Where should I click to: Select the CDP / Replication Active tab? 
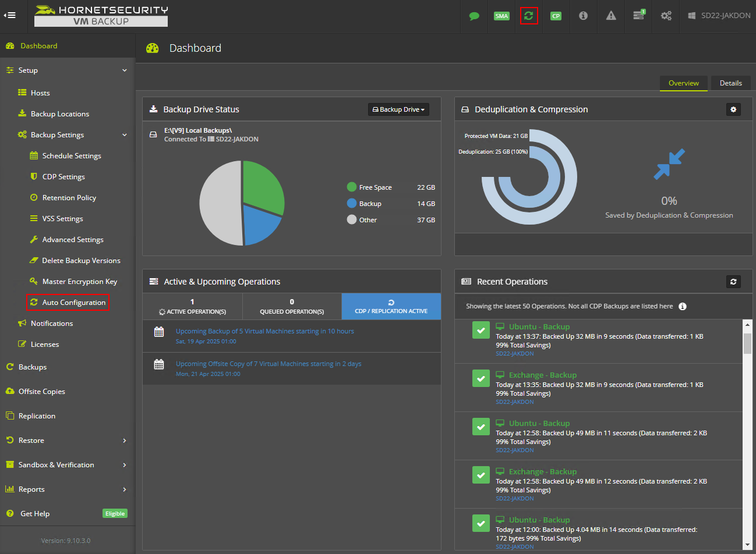click(391, 306)
